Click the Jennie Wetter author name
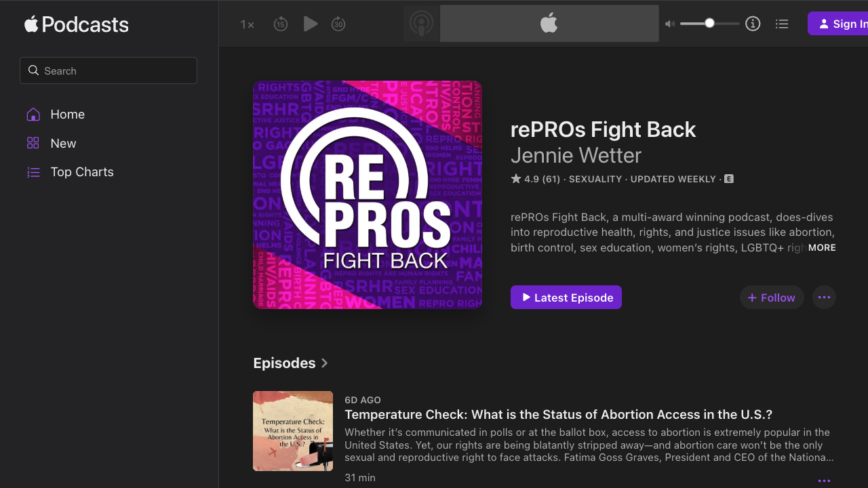 click(x=576, y=155)
